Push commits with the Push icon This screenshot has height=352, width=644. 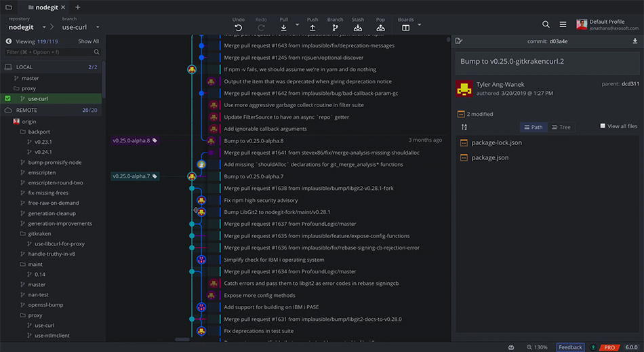coord(312,28)
